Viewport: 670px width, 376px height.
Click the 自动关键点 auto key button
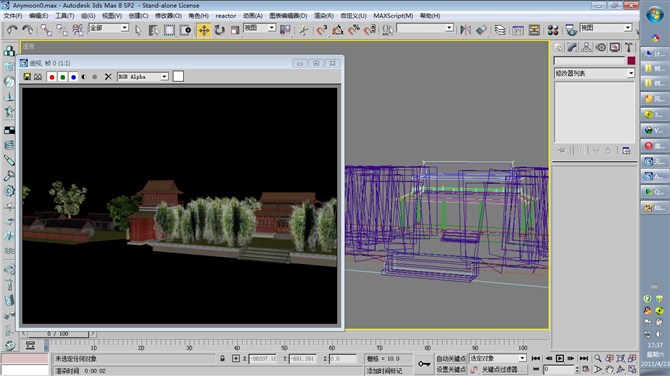pyautogui.click(x=451, y=358)
